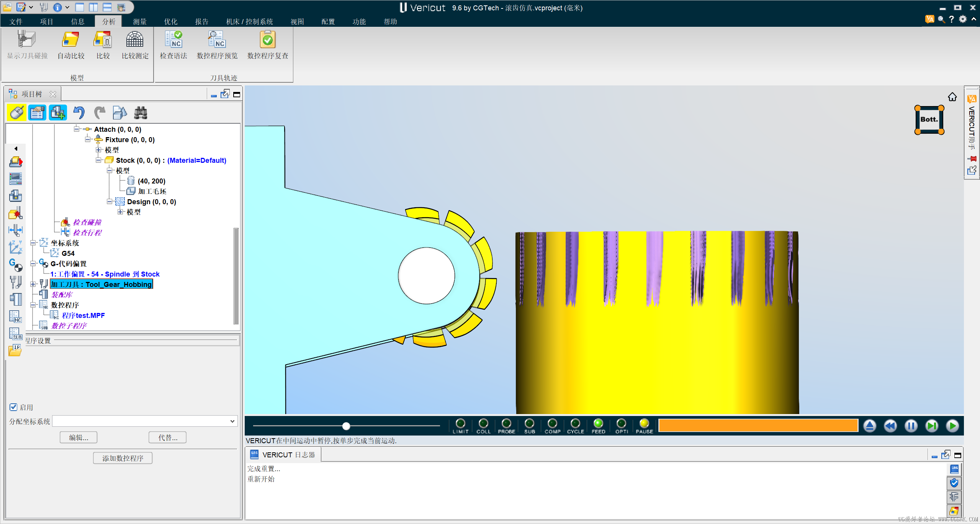Click the tooling icon in left sidebar
Viewport: 980px width, 524px height.
[15, 282]
